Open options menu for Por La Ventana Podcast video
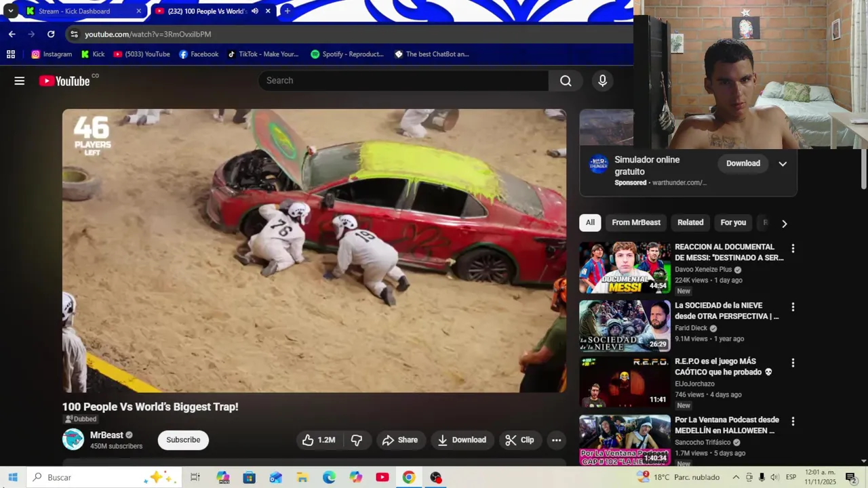This screenshot has width=868, height=488. tap(793, 422)
